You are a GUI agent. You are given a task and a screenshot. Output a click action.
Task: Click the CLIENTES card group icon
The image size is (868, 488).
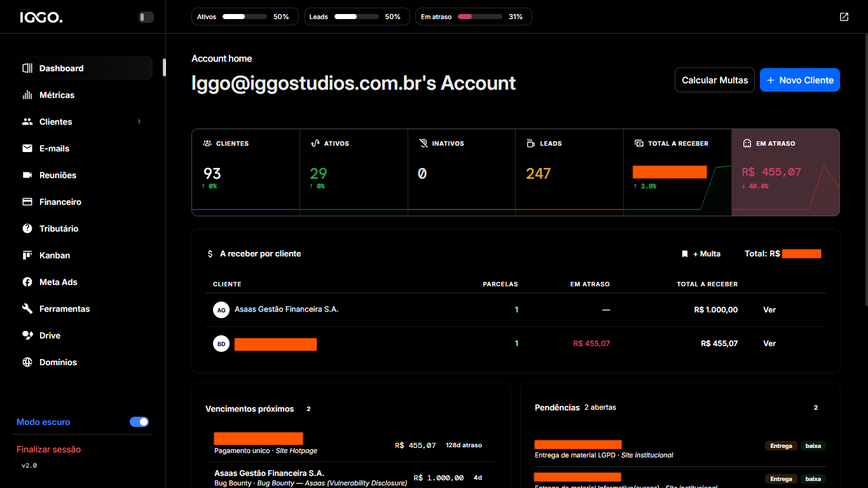[207, 144]
